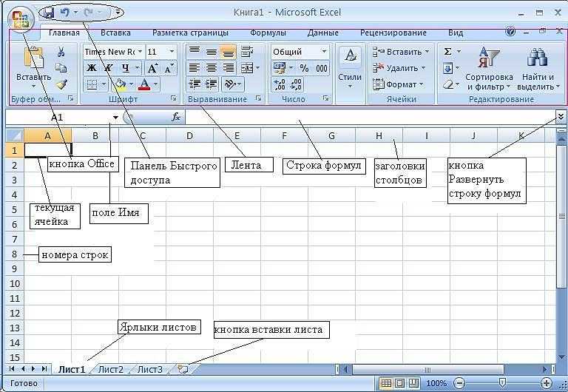
Task: Select the Format Painter brush icon
Action: (x=61, y=84)
